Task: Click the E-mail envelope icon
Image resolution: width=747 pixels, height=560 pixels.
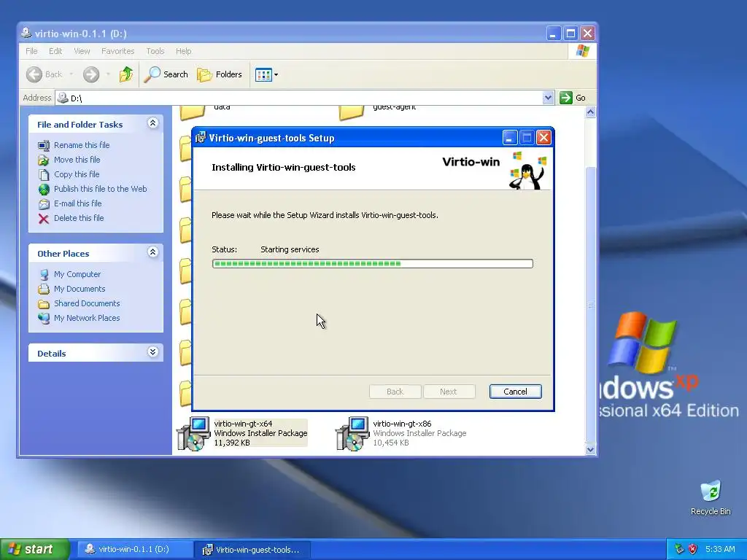Action: [x=43, y=204]
